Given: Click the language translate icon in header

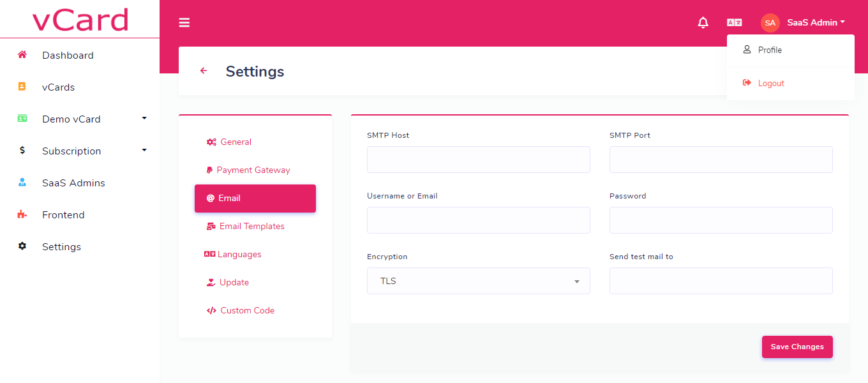Looking at the screenshot, I should [x=734, y=23].
